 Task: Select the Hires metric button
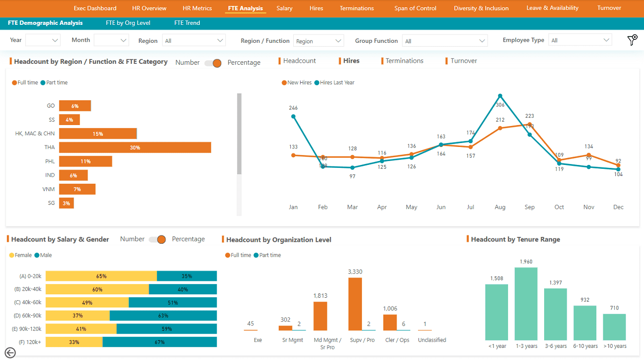[353, 60]
